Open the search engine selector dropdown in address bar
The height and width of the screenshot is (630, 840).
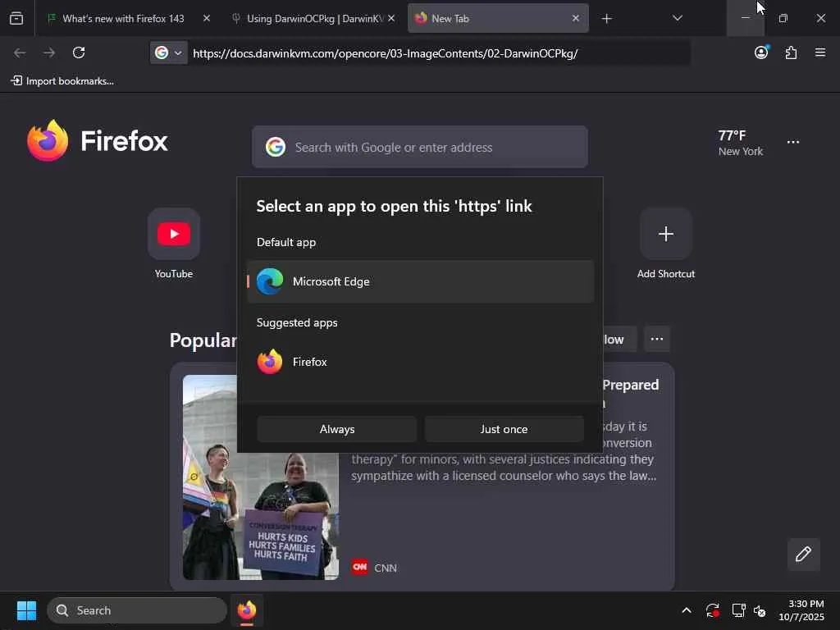[x=168, y=52]
